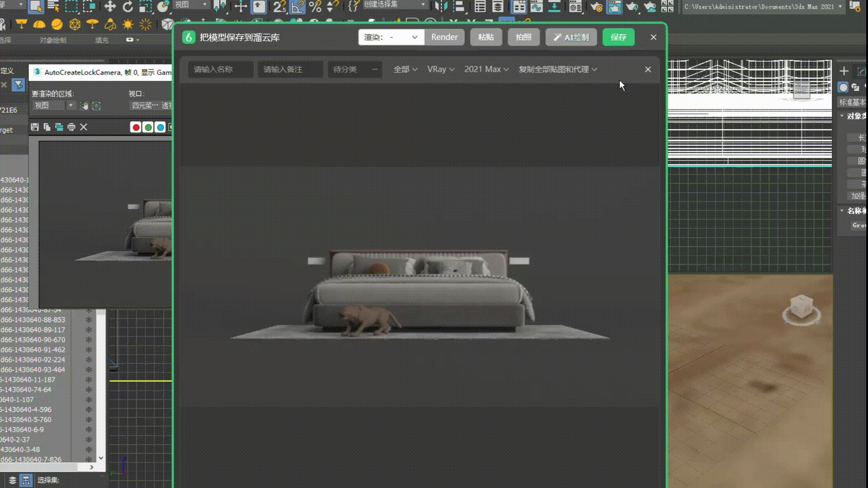Viewport: 868px width, 488px height.
Task: Click the clone rendered frame icon
Action: [59, 127]
